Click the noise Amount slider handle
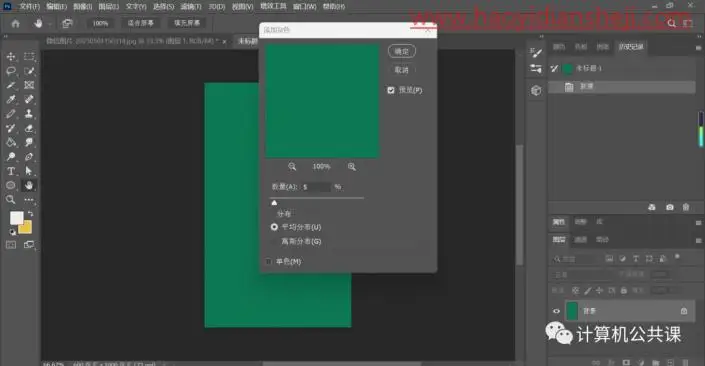This screenshot has width=705, height=366. click(x=274, y=203)
